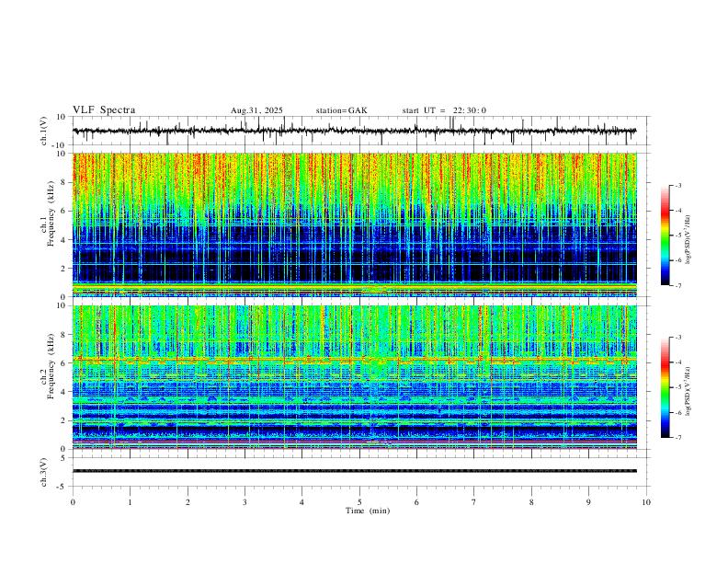
Task: Click the ch.3 black signal band
Action: click(x=355, y=471)
